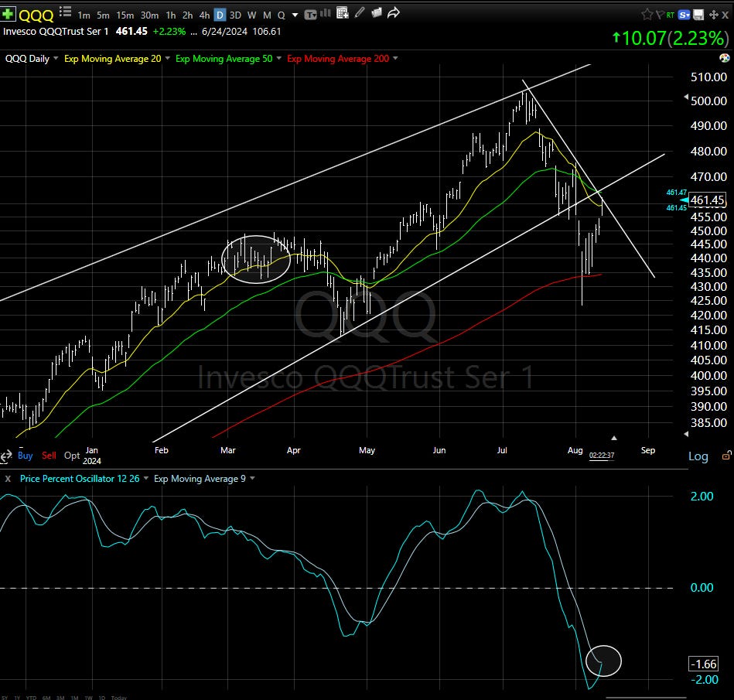This screenshot has width=734, height=700.
Task: Select the 3D timeframe
Action: tap(235, 15)
